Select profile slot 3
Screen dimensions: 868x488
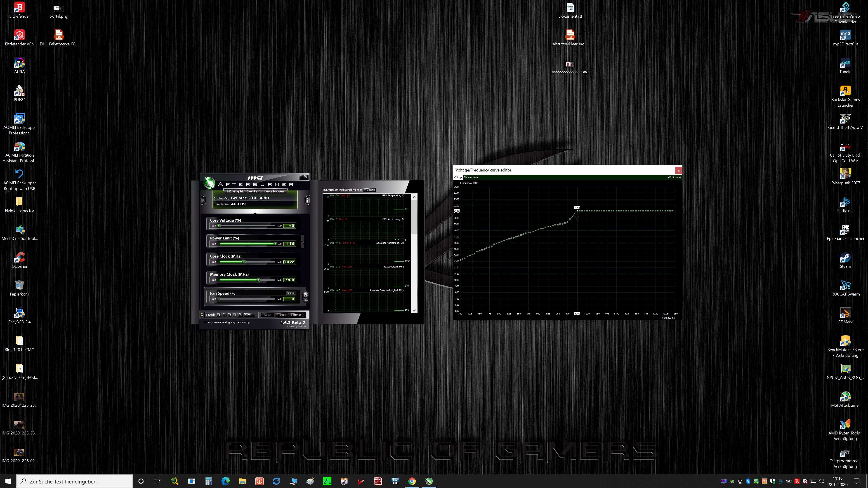230,315
